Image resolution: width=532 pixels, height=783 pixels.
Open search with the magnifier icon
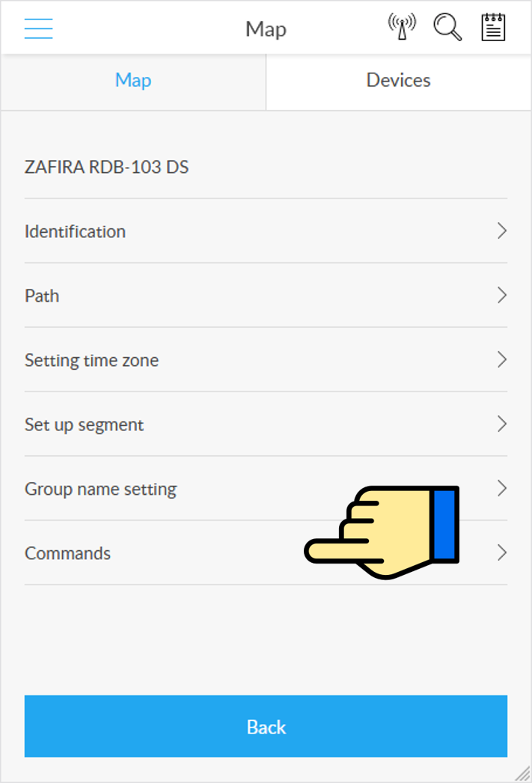(447, 27)
